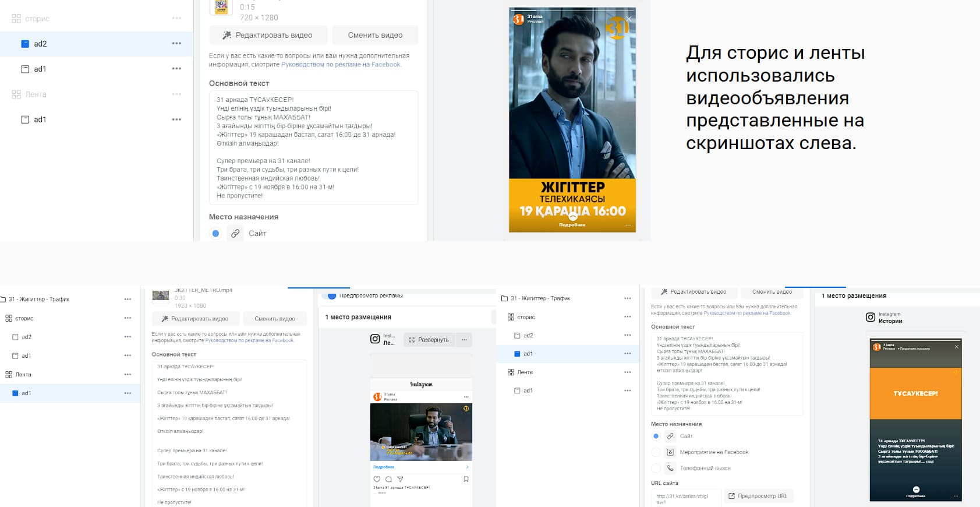
Task: Click chevron arrow in Подробнее bar of feed post
Action: 467,467
